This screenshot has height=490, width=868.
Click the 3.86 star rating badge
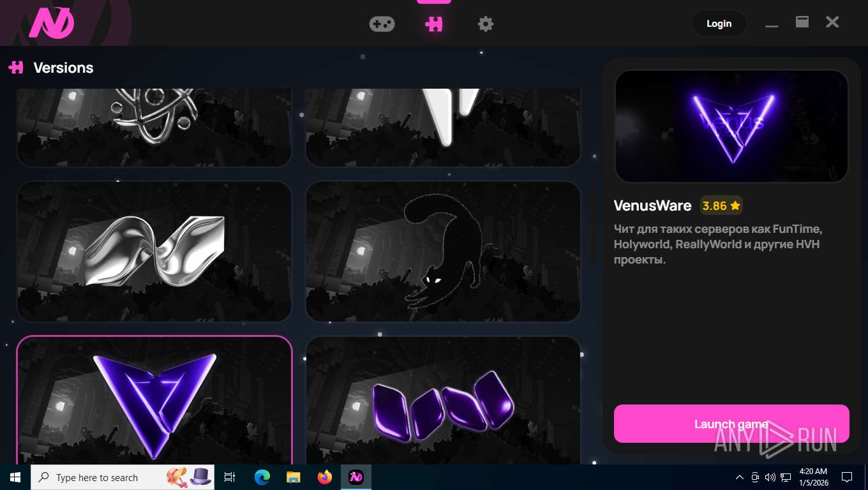click(721, 205)
